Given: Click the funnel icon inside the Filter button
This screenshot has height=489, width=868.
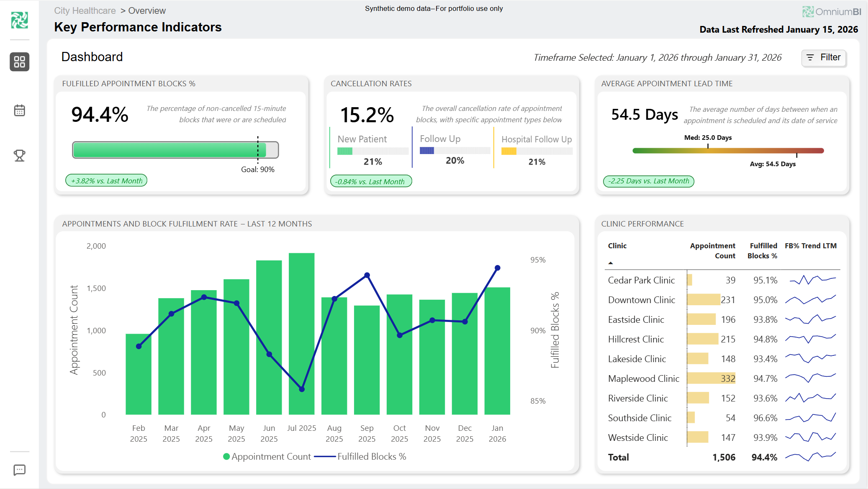Looking at the screenshot, I should click(x=810, y=58).
